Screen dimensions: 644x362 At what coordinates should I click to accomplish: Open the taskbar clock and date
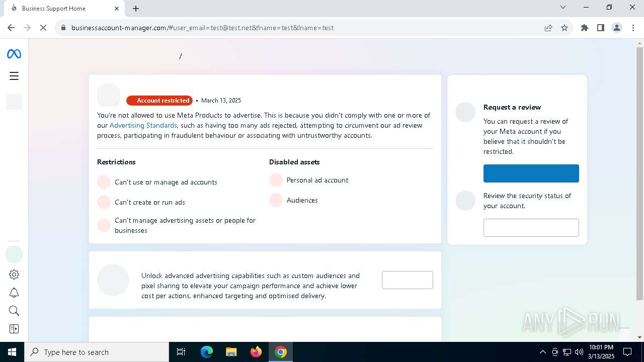pos(601,352)
